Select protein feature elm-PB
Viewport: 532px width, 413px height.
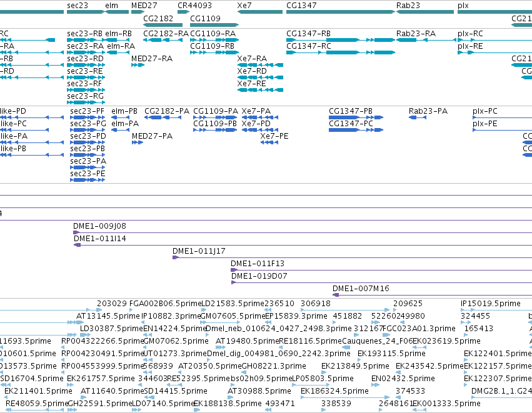point(120,117)
